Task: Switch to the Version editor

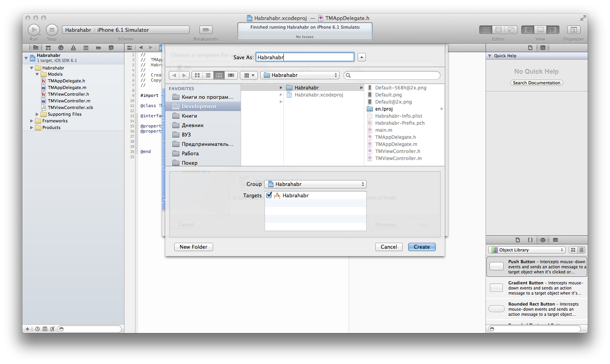Action: click(511, 30)
